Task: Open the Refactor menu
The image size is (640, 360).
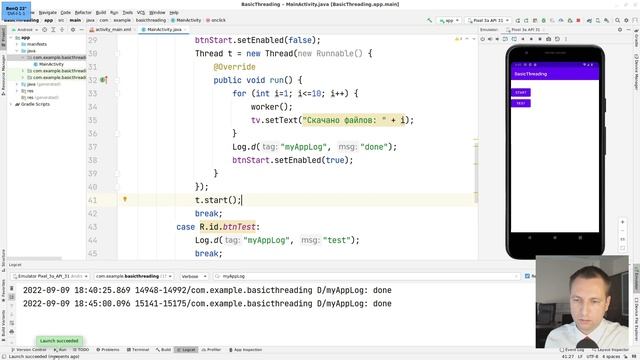Action: click(x=83, y=13)
